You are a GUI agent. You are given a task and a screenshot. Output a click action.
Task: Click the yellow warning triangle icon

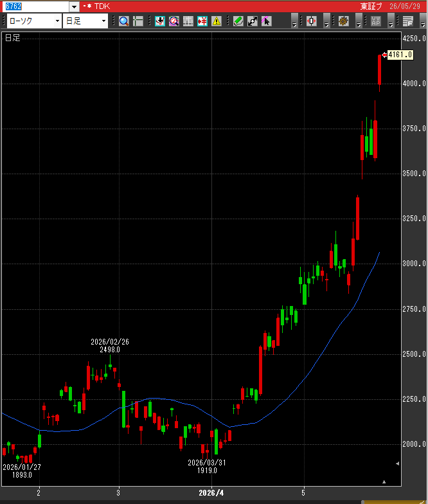point(216,21)
